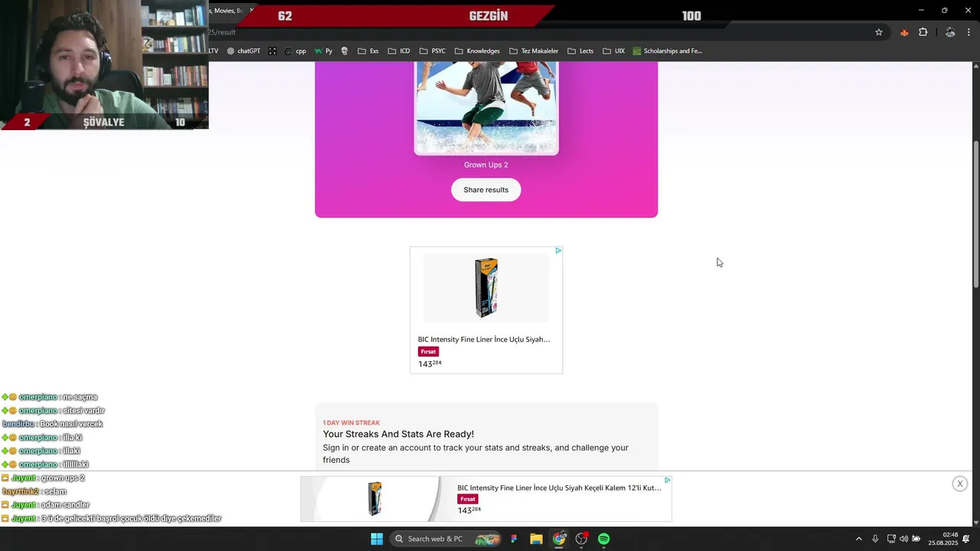Open the Tez Makaleler bookmarks folder

point(534,51)
